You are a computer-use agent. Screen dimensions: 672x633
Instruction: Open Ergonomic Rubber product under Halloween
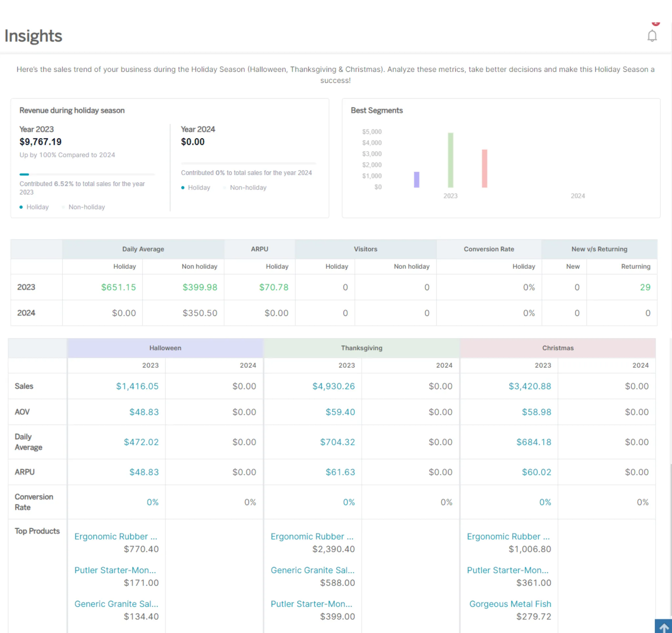click(115, 536)
